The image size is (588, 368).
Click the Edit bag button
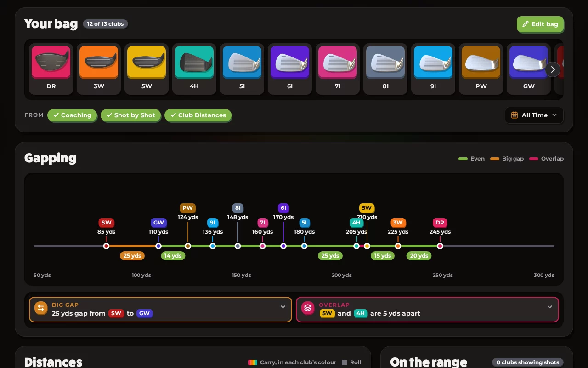[540, 24]
